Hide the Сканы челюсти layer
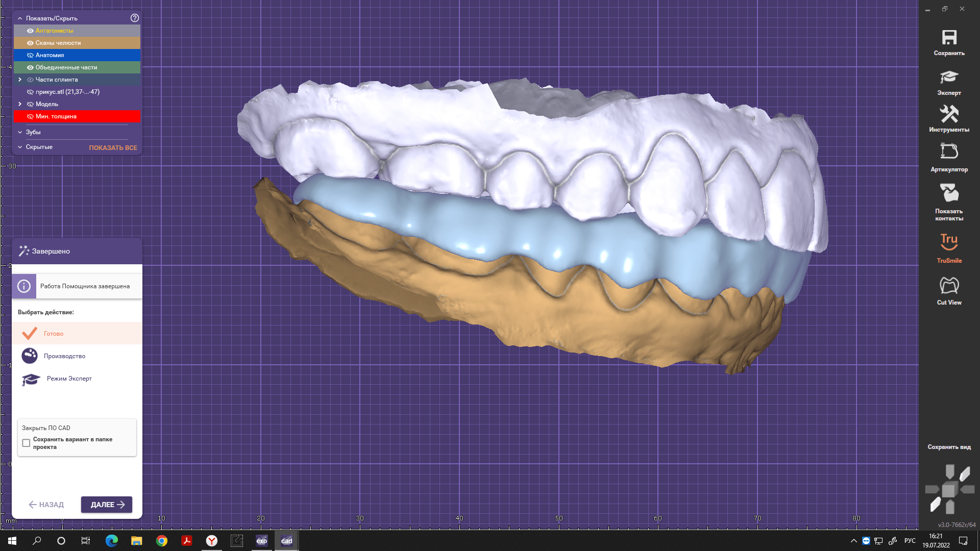This screenshot has height=551, width=980. pyautogui.click(x=30, y=43)
